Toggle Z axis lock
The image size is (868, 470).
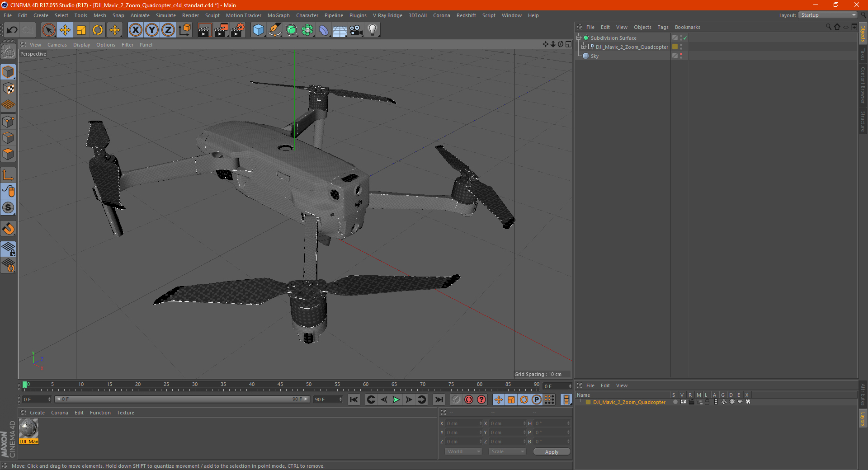(168, 30)
